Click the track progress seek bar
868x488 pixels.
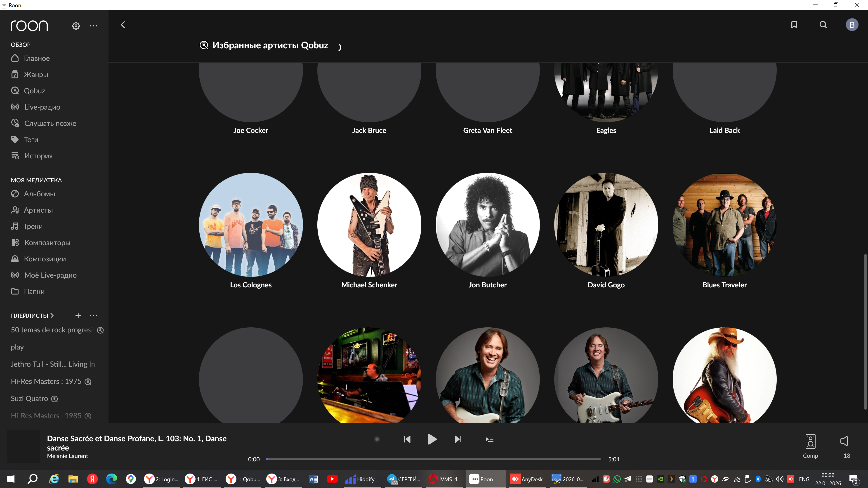pos(433,459)
